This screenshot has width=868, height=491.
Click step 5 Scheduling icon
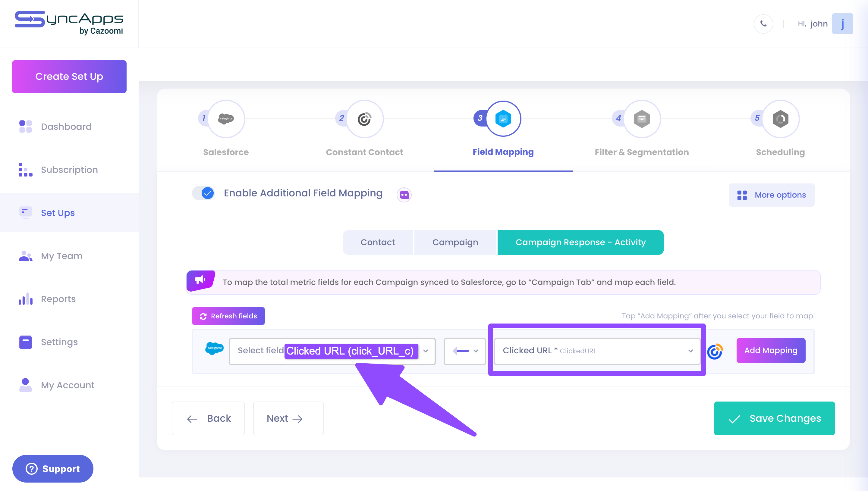pyautogui.click(x=780, y=119)
